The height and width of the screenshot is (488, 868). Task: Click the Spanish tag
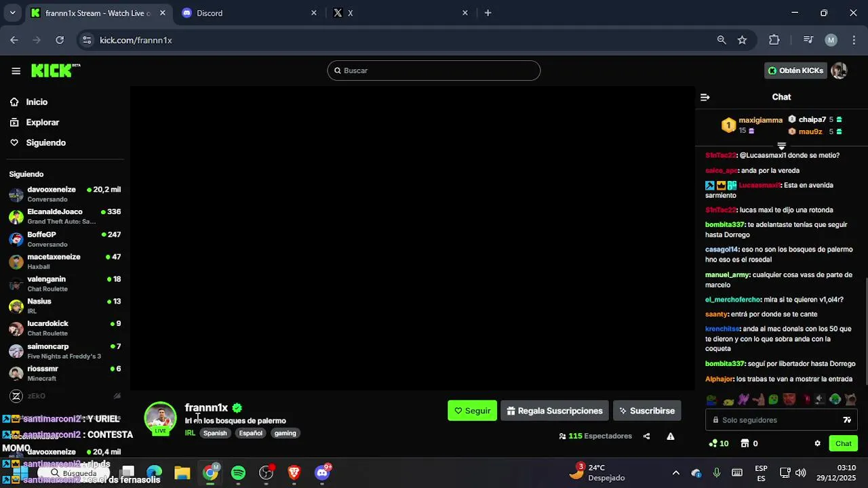coord(215,433)
